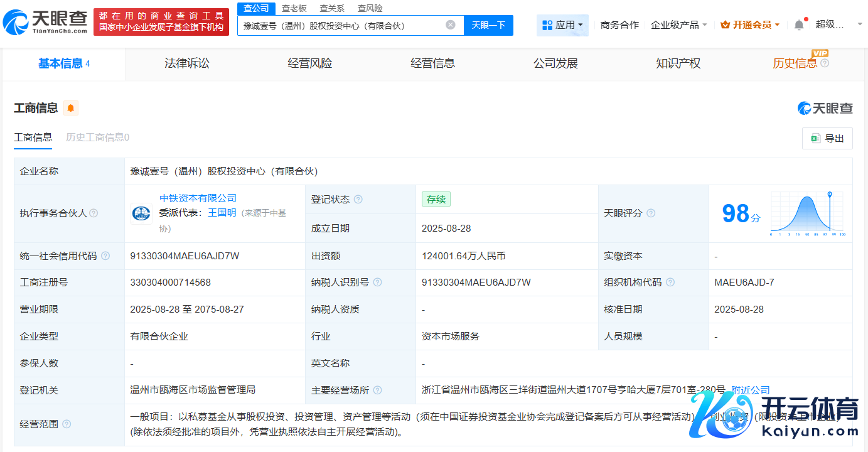Open the 开通会员 dropdown

(751, 25)
